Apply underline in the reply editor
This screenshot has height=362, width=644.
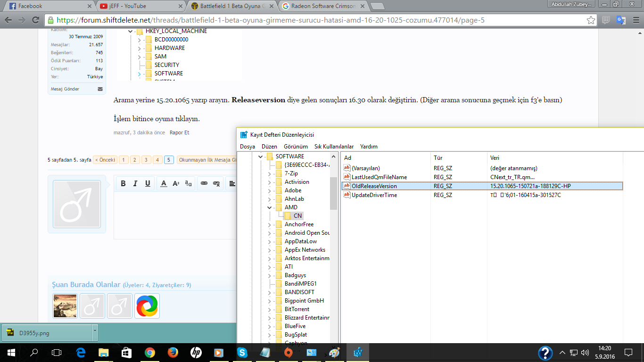148,183
